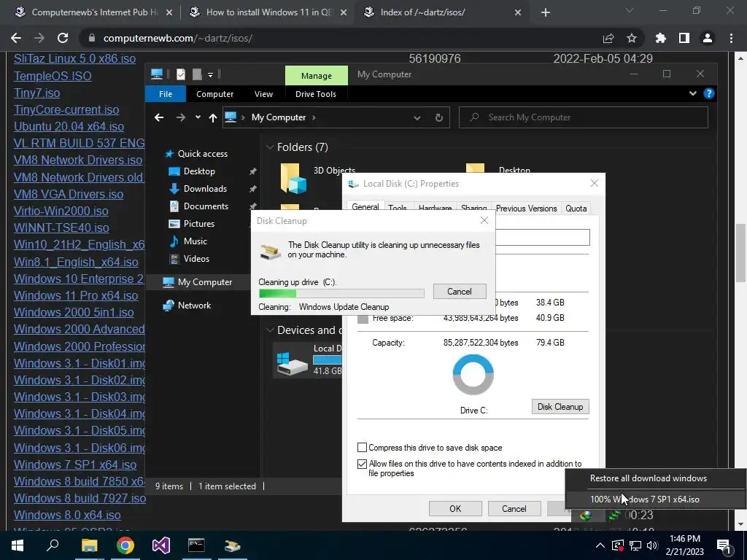This screenshot has height=560, width=747.
Task: Select Network in navigation pane
Action: click(x=194, y=306)
